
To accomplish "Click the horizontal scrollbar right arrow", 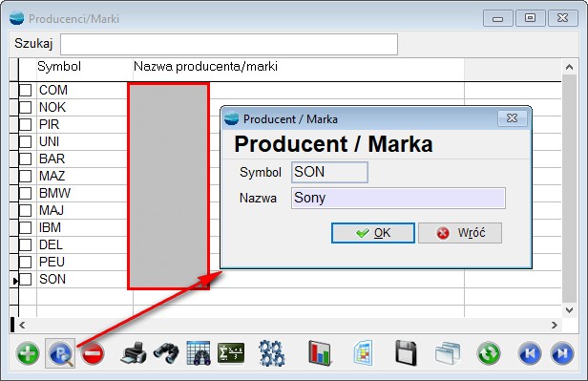I will [555, 325].
